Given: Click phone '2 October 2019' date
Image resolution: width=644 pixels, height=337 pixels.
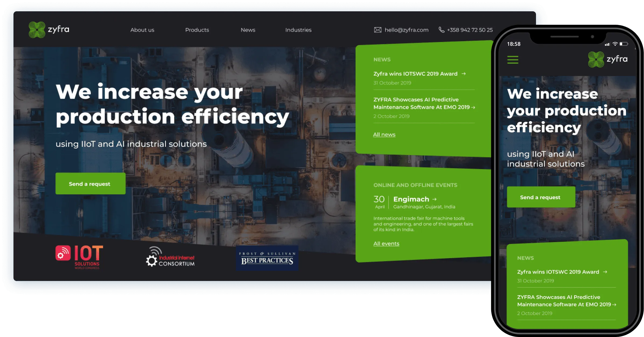Looking at the screenshot, I should click(535, 313).
